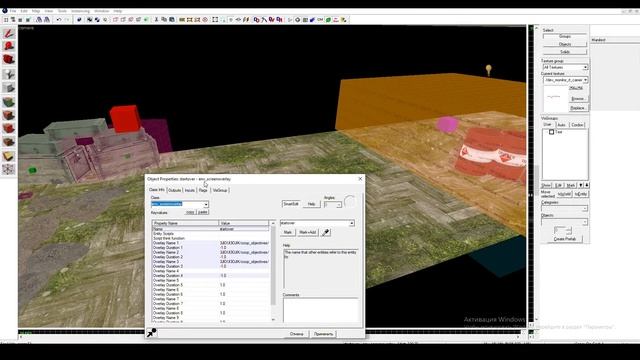Screen dimensions: 640x360
Task: Select the Entity tool in left toolbar
Action: point(9,74)
